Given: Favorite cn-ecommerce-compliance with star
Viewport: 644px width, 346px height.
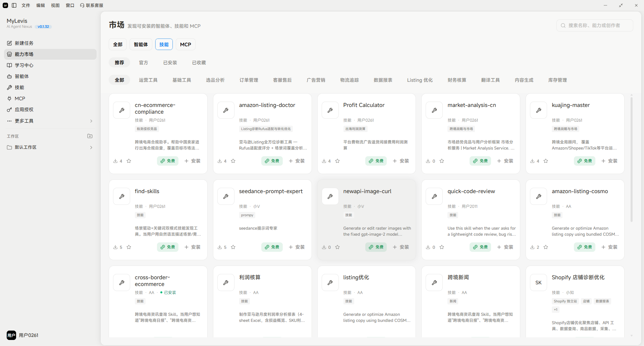Looking at the screenshot, I should 129,161.
